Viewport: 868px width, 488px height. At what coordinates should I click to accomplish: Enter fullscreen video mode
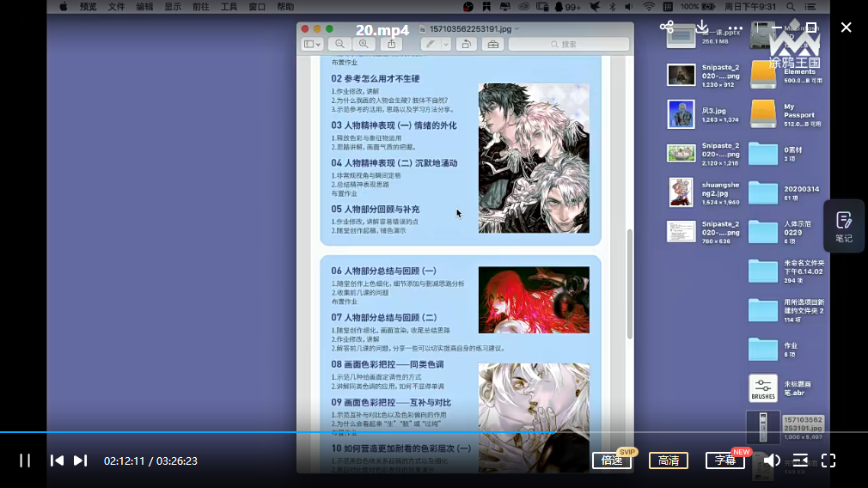click(x=828, y=461)
